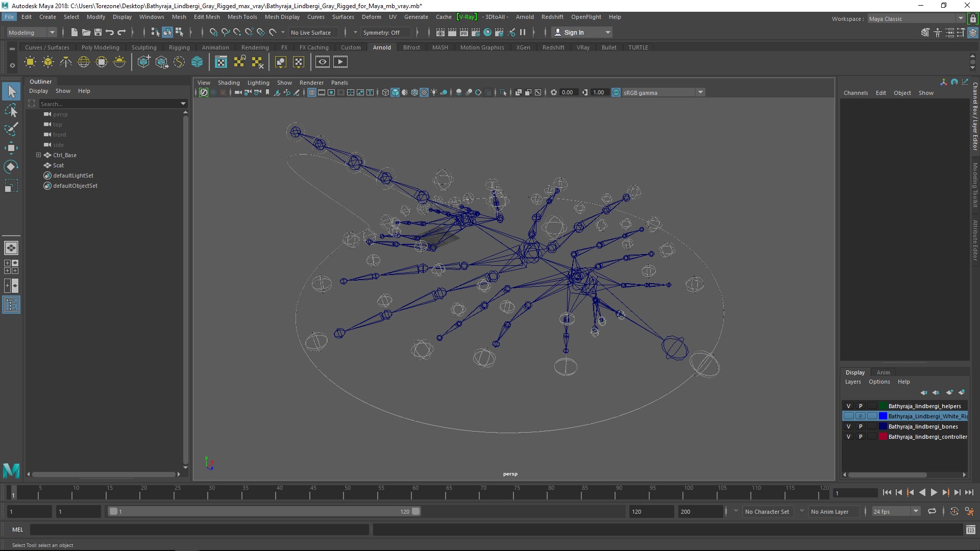980x551 pixels.
Task: Adjust the gamma value slider field
Action: (x=598, y=92)
